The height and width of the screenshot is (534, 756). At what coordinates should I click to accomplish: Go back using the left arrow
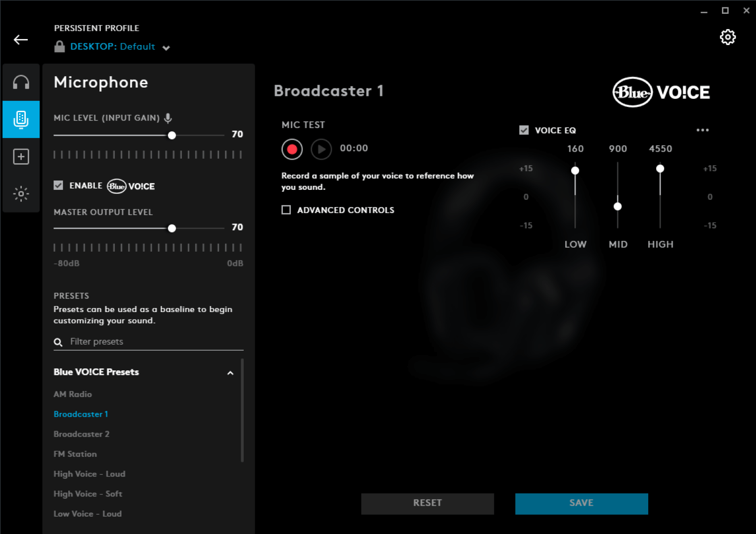pyautogui.click(x=21, y=40)
